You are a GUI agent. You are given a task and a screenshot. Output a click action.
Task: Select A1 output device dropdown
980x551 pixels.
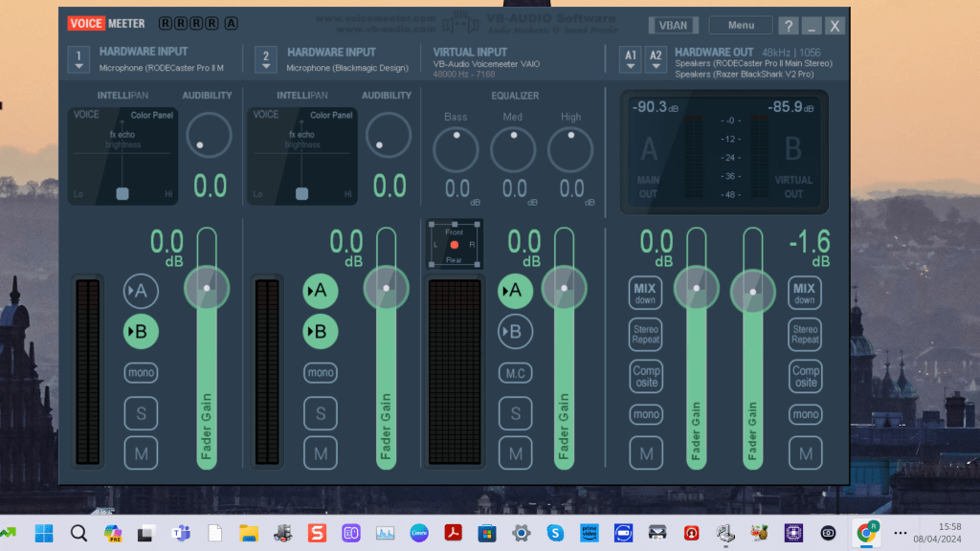pos(631,59)
